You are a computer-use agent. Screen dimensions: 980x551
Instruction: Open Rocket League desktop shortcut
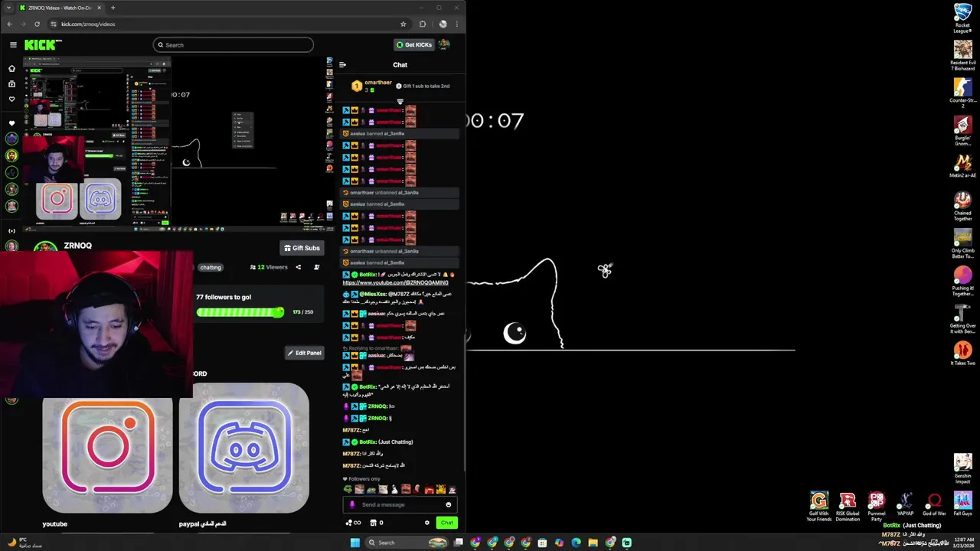[962, 18]
